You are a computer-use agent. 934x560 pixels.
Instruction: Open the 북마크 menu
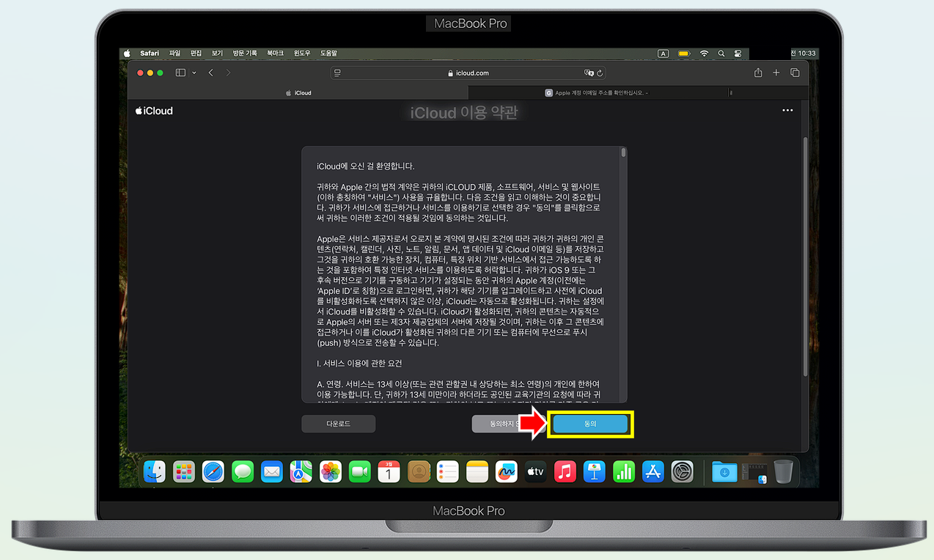275,54
